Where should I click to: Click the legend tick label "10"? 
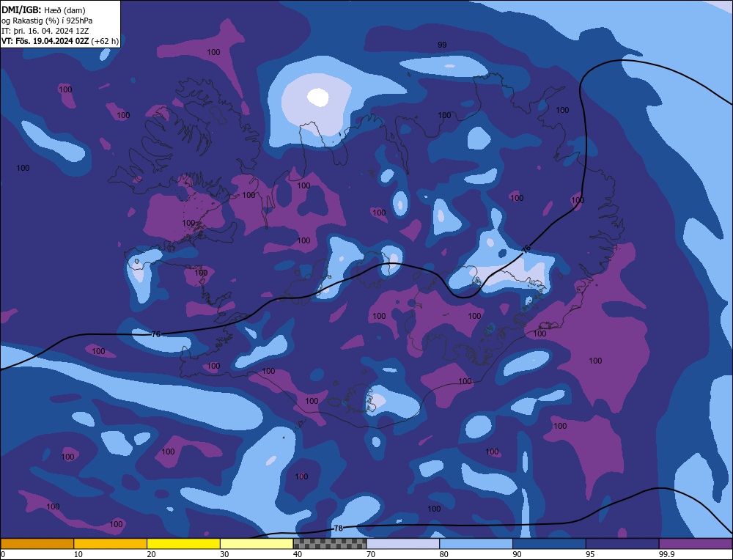[78, 554]
